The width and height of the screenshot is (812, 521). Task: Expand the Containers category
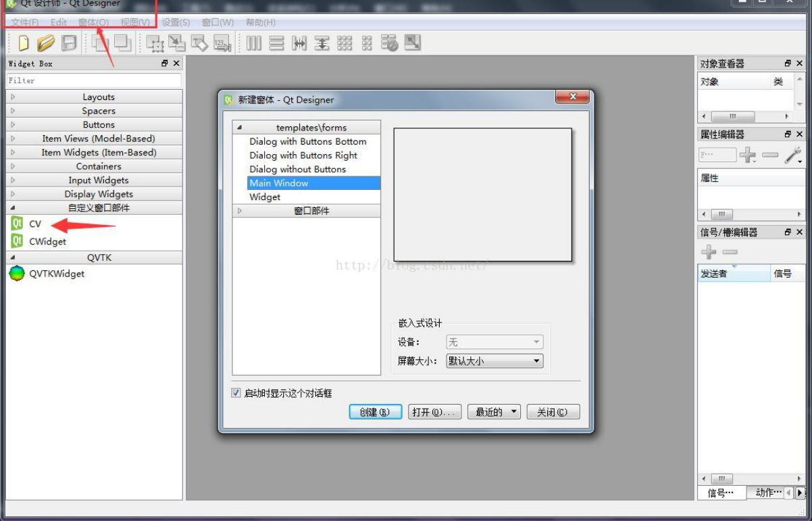pos(95,166)
